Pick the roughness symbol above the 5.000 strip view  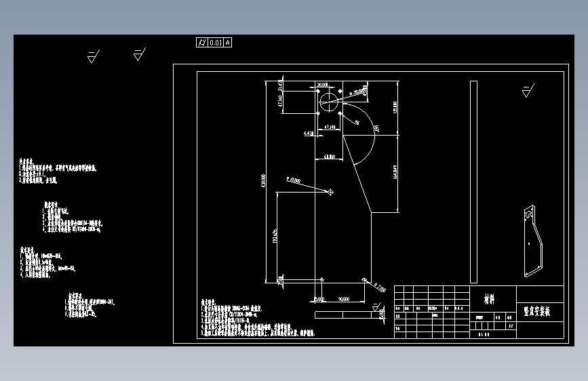(x=376, y=306)
